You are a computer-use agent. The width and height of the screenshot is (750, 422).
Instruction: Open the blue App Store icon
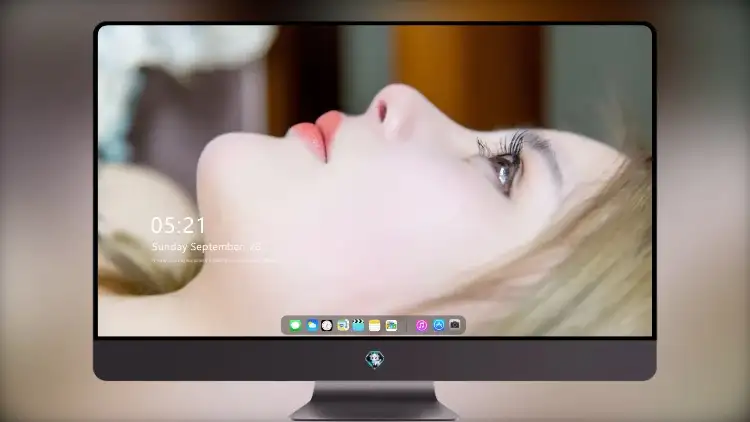pos(439,325)
